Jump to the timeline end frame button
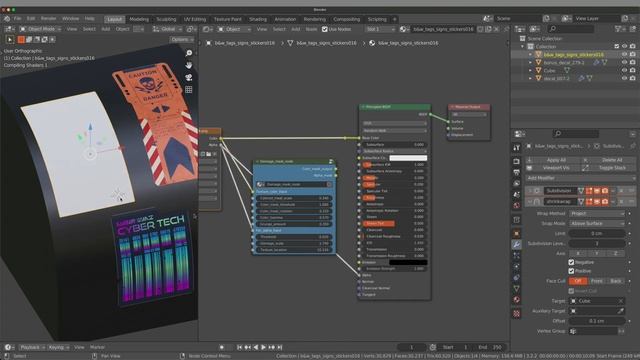This screenshot has height=360, width=640. click(280, 347)
